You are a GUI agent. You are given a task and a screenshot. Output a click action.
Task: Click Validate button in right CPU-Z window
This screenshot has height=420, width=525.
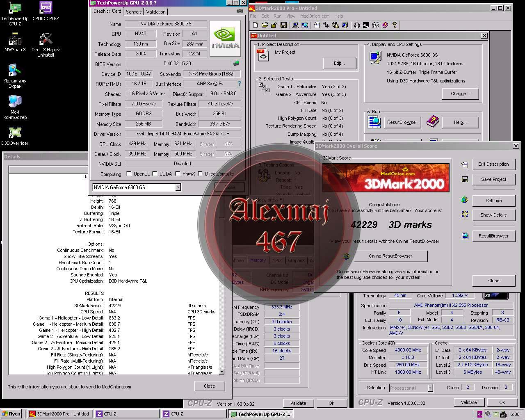(469, 402)
